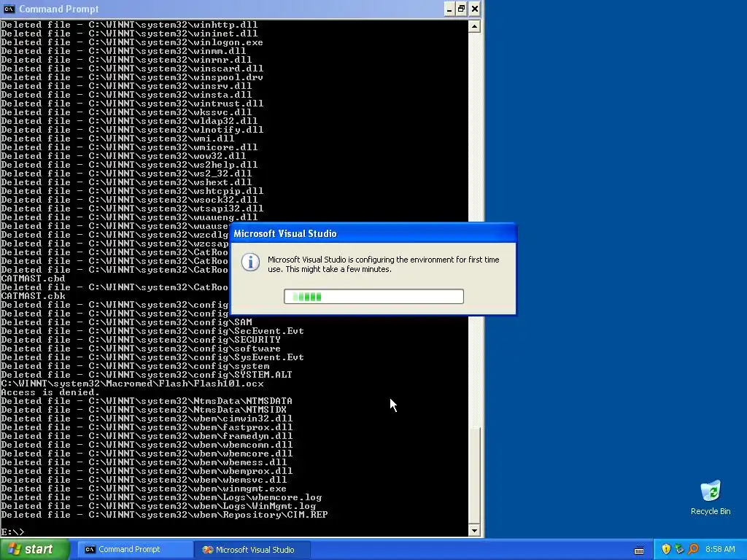The height and width of the screenshot is (560, 747).
Task: Click the 'Access is denied.' line
Action: coord(50,392)
